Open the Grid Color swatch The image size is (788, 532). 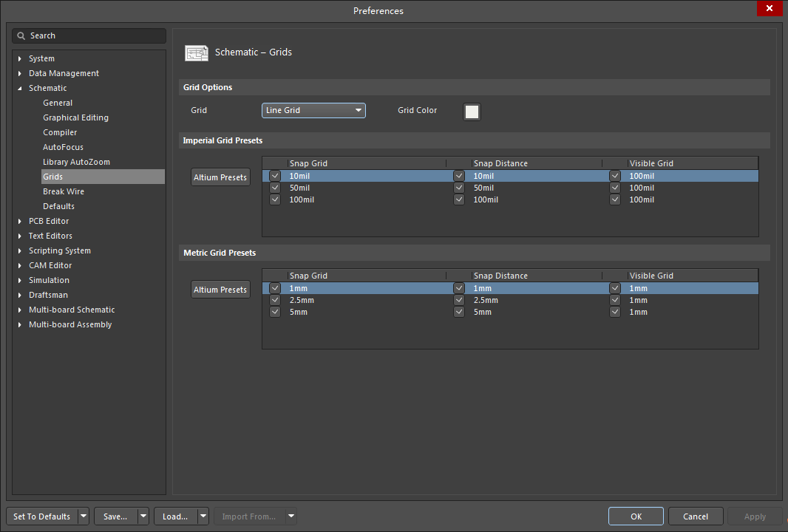(x=471, y=112)
